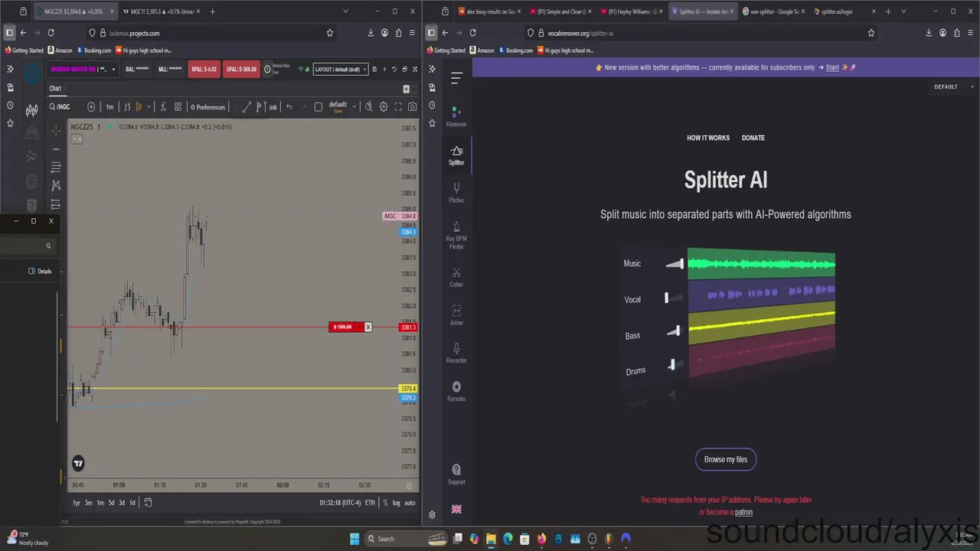Click the patron link in the error message

click(743, 512)
